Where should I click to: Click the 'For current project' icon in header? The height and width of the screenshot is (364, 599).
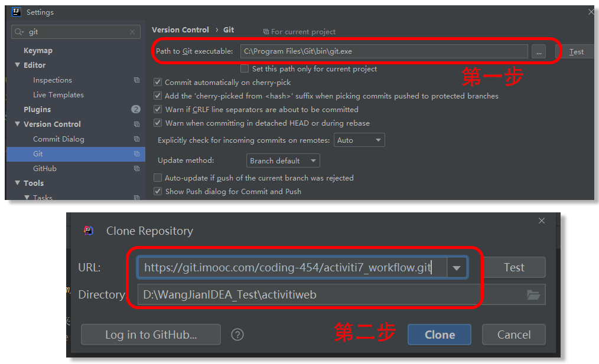coord(266,32)
